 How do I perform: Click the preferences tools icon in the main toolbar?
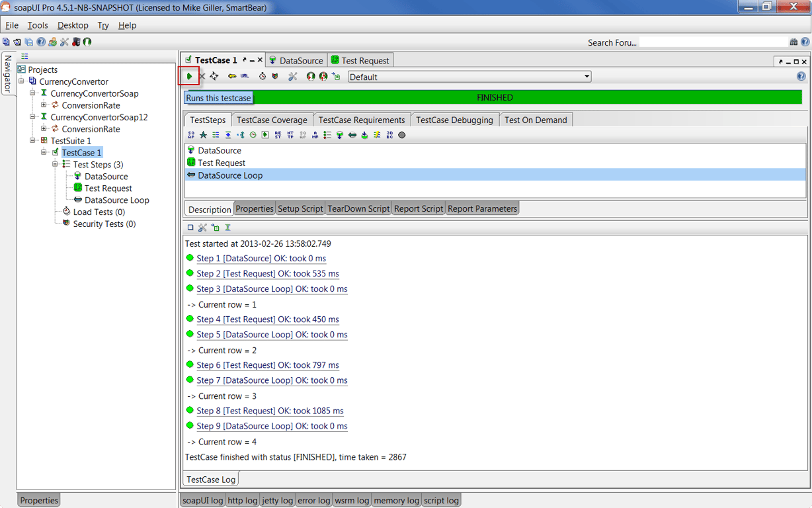coord(64,42)
